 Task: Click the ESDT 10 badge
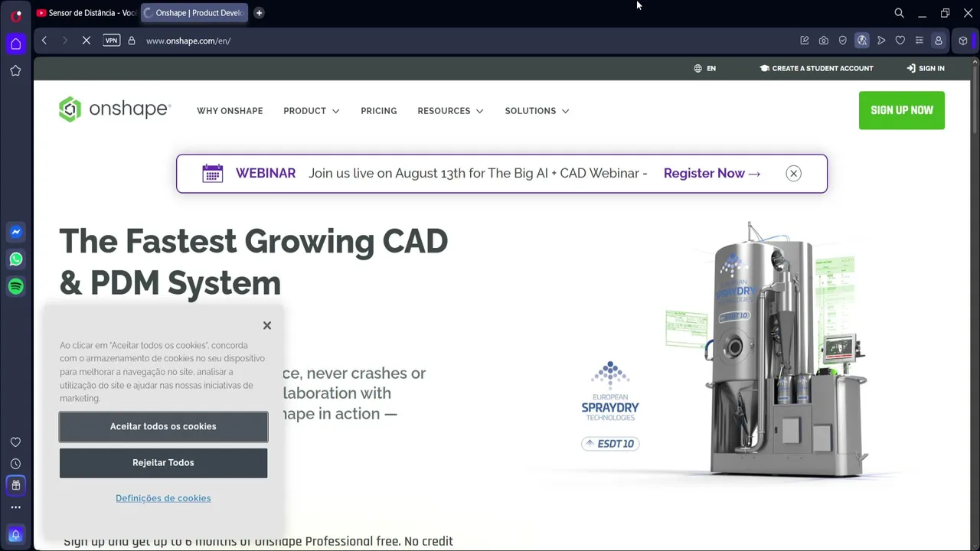pyautogui.click(x=610, y=444)
